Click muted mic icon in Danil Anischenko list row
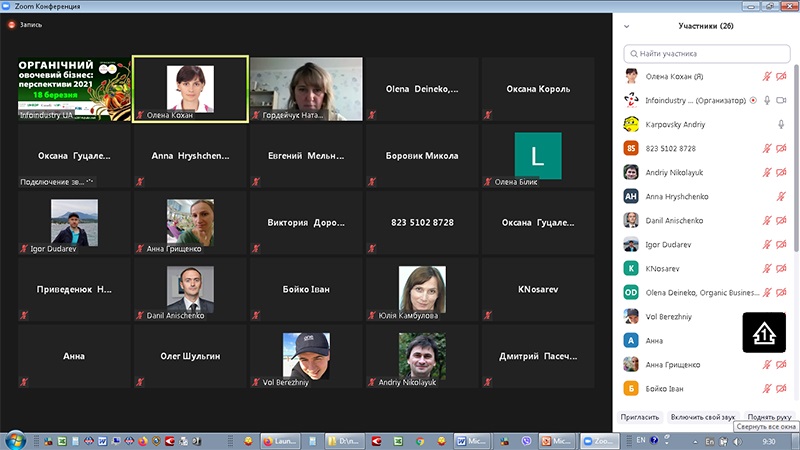This screenshot has width=800, height=450. tap(767, 220)
